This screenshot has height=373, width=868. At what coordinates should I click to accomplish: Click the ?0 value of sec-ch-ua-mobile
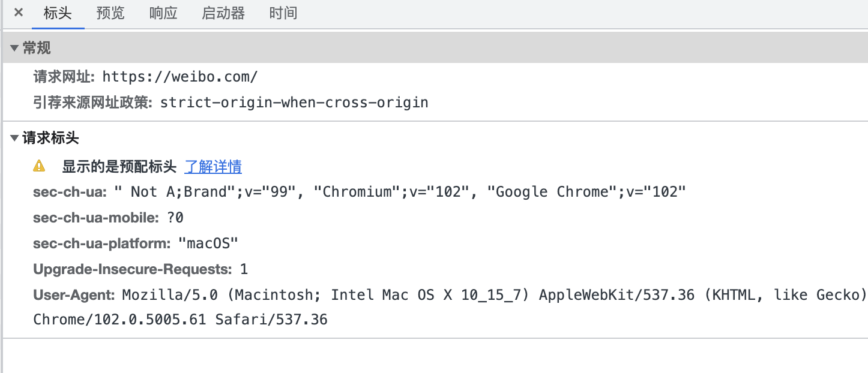tap(175, 218)
